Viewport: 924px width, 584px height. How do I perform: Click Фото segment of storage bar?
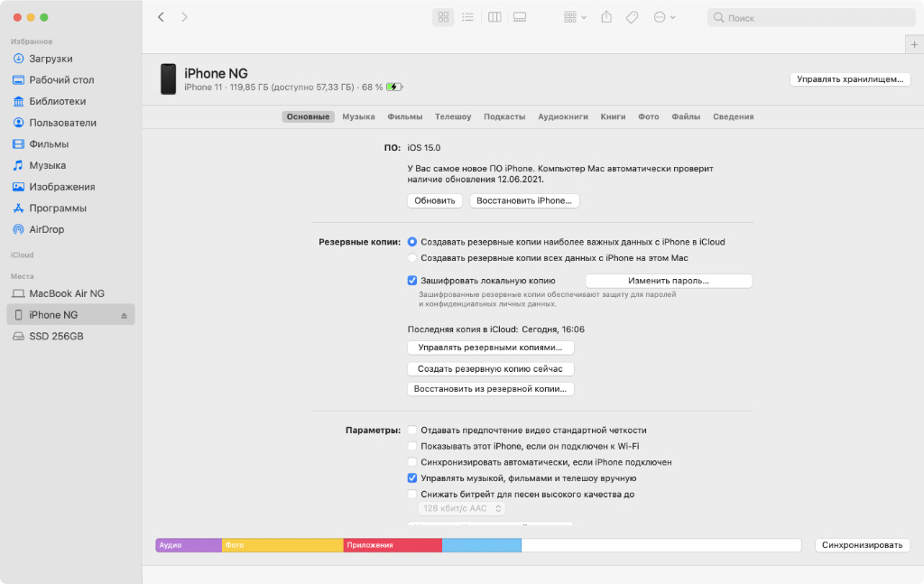[282, 545]
